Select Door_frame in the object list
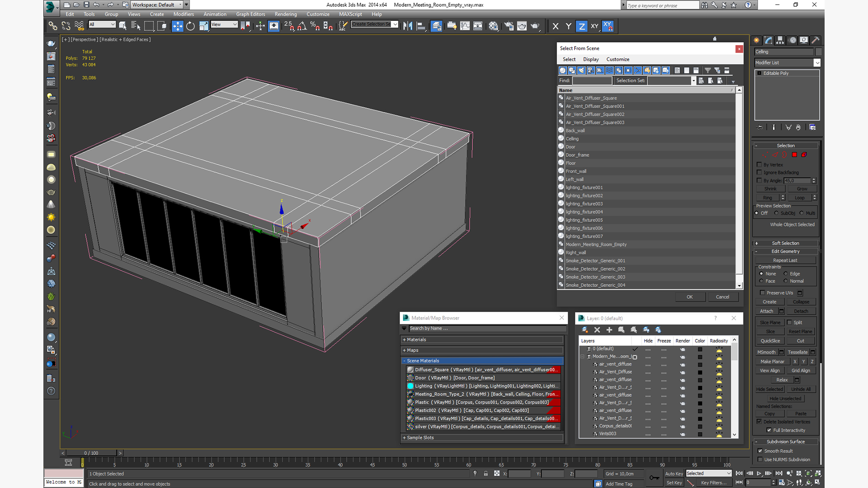Viewport: 868px width, 488px height. click(x=577, y=155)
